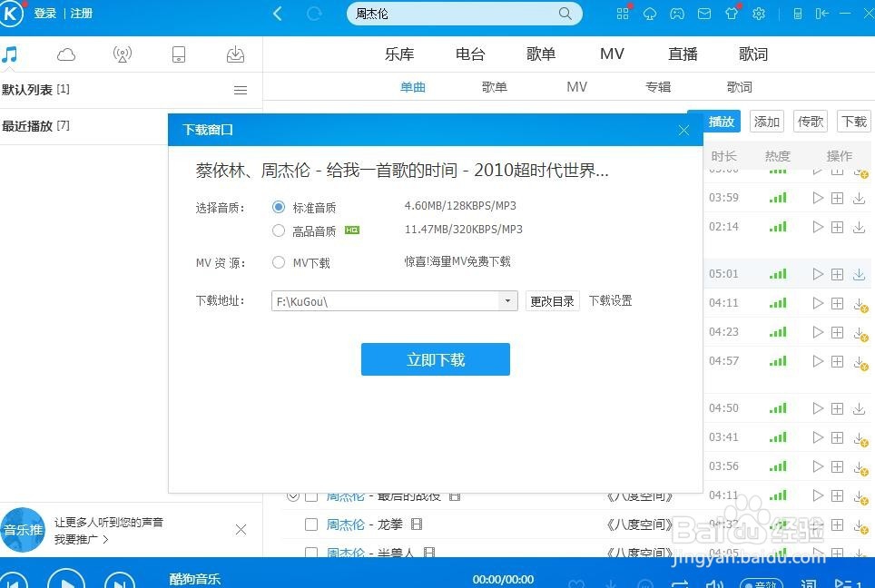Click the 登录 link
The height and width of the screenshot is (588, 875).
pos(45,14)
